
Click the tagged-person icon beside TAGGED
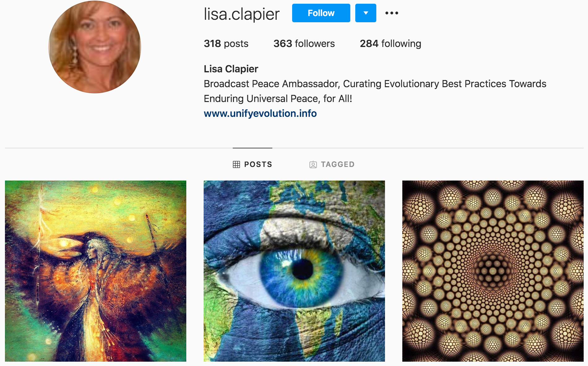[313, 164]
